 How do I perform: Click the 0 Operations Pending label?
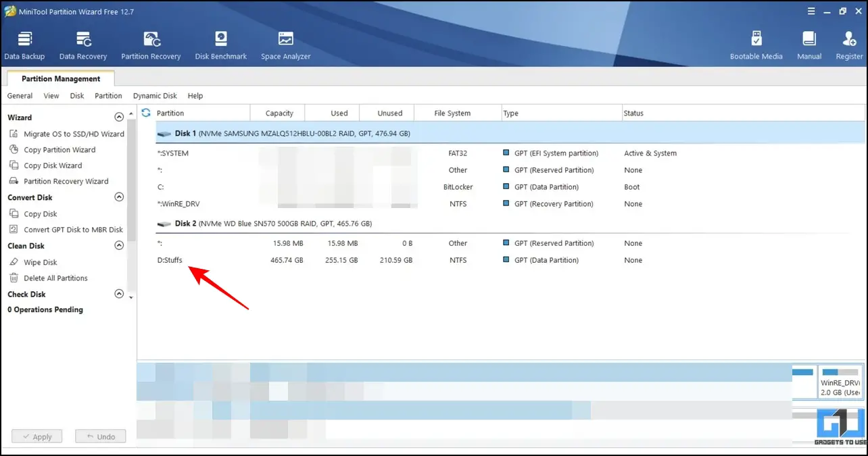45,309
